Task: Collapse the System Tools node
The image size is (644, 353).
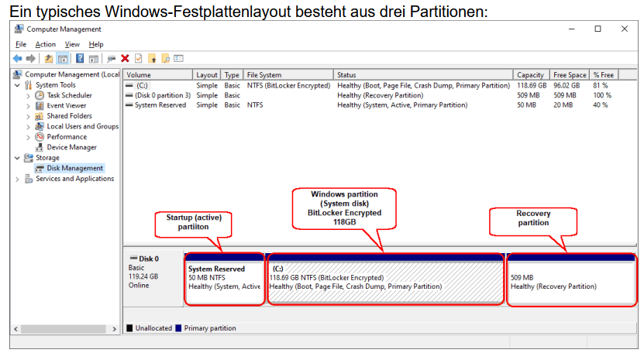Action: click(17, 85)
